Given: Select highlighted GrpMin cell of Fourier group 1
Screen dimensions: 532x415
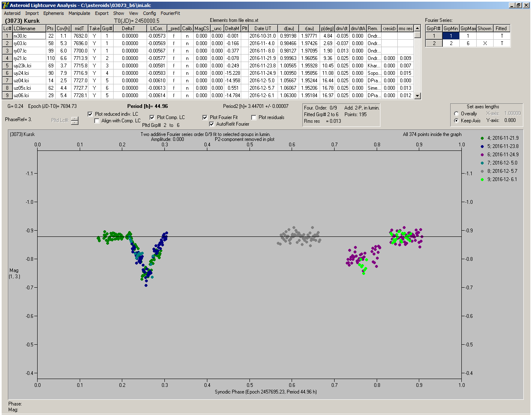Looking at the screenshot, I should pyautogui.click(x=451, y=36).
